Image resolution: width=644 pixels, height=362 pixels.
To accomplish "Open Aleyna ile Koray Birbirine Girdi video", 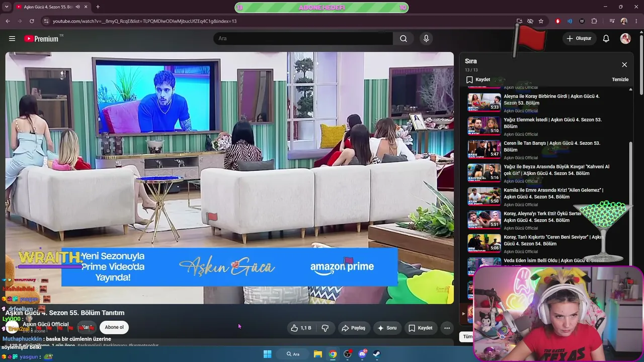I will click(x=551, y=100).
